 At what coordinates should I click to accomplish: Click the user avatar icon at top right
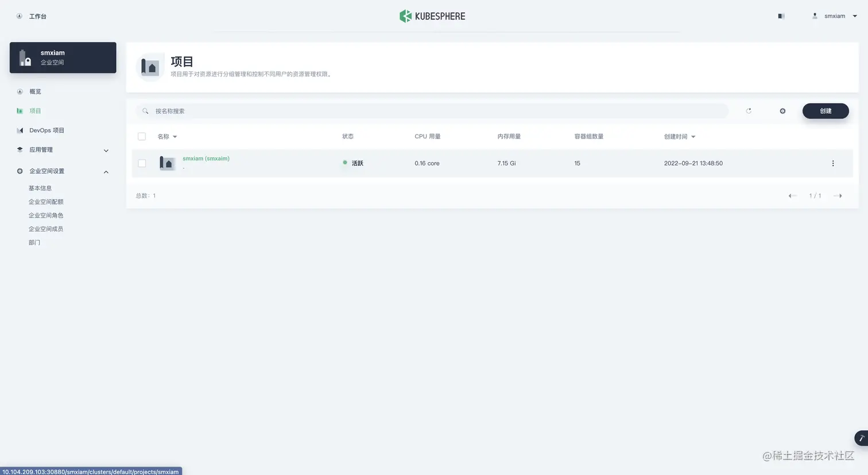tap(815, 16)
